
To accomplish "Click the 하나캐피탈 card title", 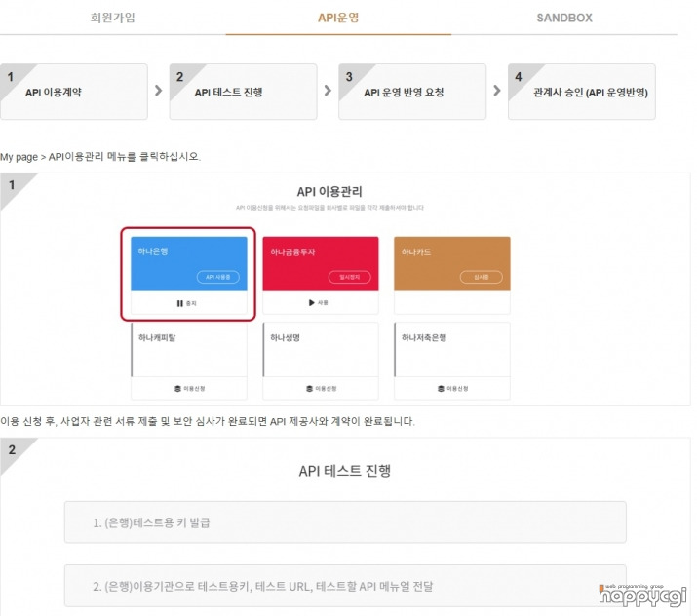I will [x=157, y=338].
